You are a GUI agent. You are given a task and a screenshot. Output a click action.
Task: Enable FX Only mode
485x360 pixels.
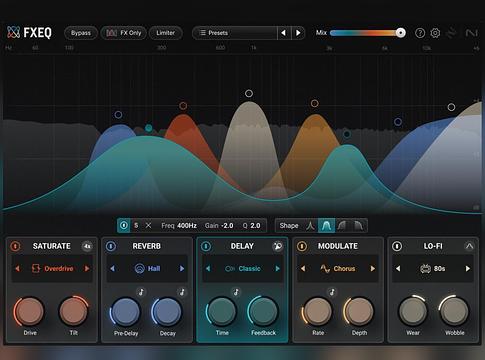124,33
